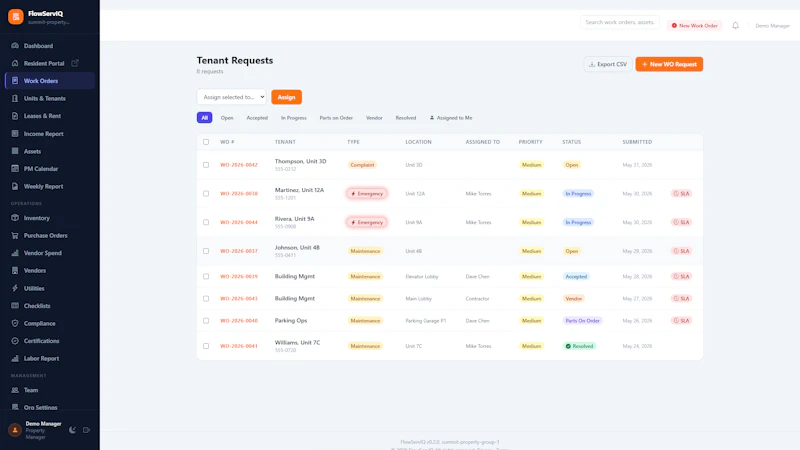Click New Work Order in top bar
Screen dimensions: 800x450
694,26
